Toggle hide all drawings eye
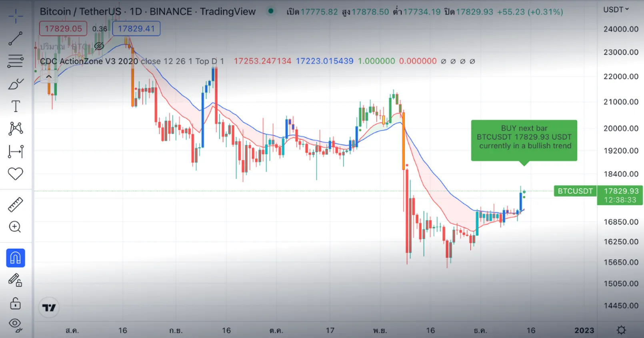The width and height of the screenshot is (644, 338). point(15,324)
